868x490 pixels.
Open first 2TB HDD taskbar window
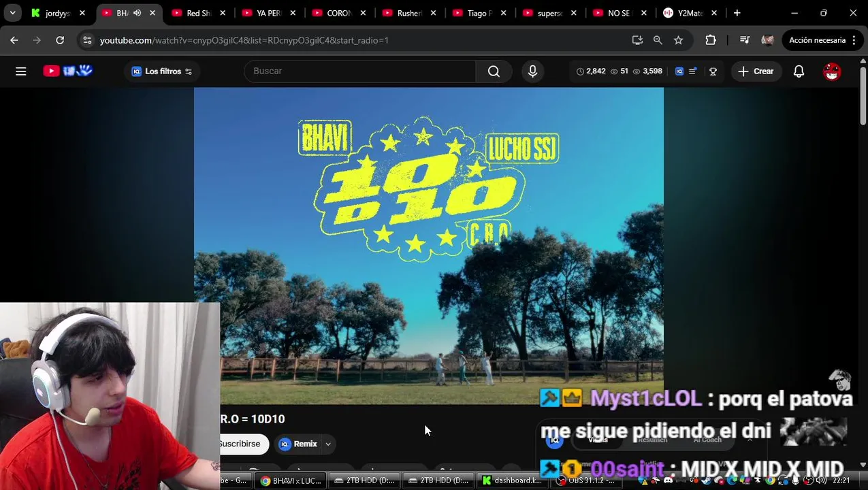point(365,480)
